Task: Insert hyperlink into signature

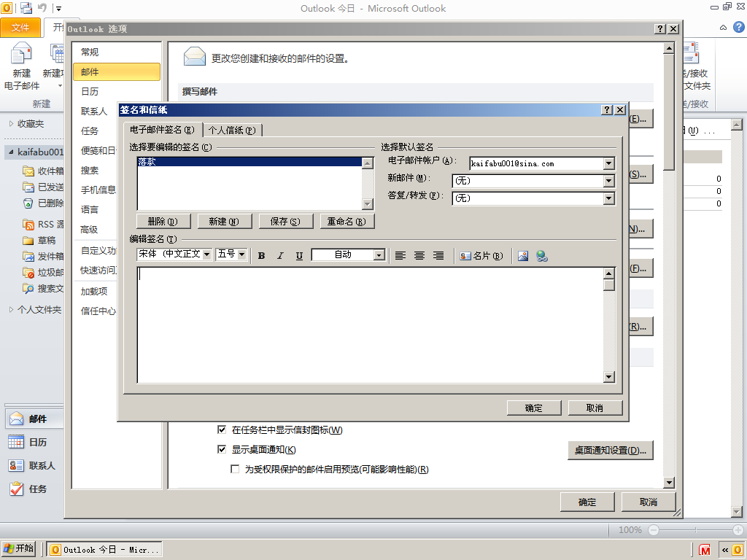Action: [542, 256]
